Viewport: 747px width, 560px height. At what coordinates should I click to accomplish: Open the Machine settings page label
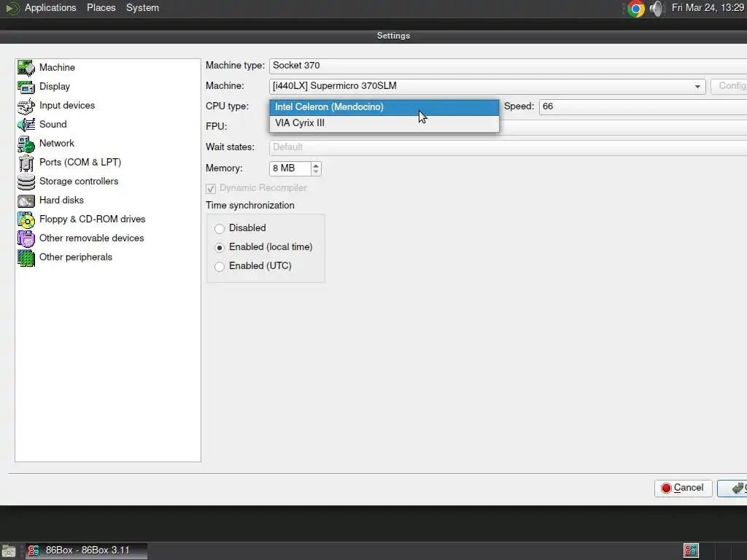pyautogui.click(x=57, y=67)
